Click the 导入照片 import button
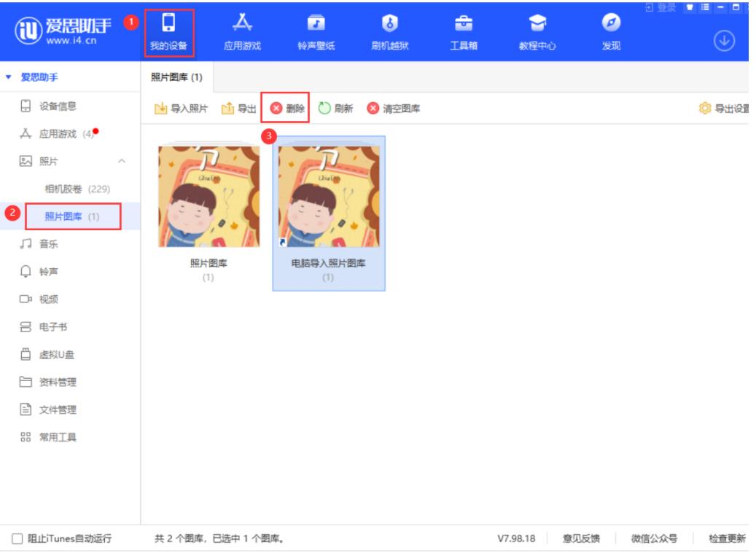Screen dimensions: 756x553 click(181, 109)
